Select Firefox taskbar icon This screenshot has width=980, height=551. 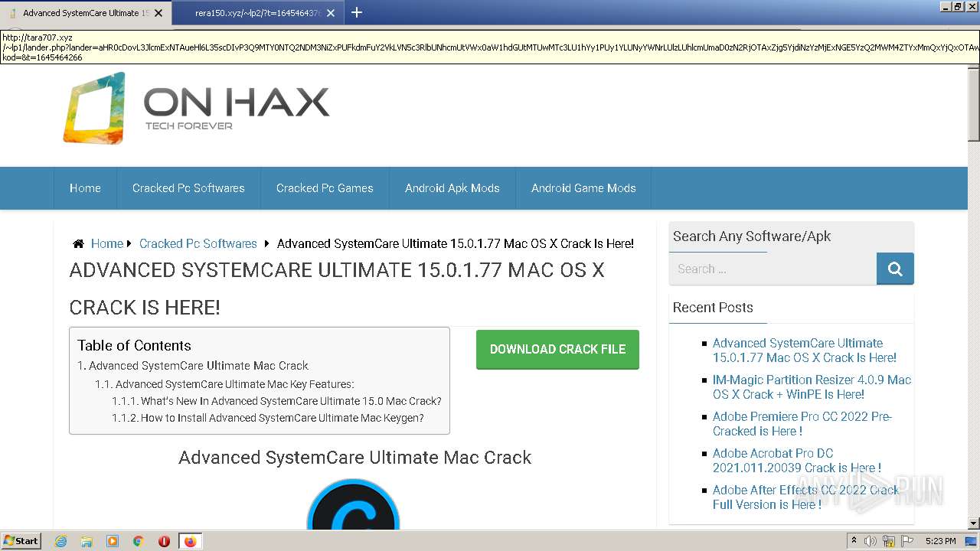190,541
